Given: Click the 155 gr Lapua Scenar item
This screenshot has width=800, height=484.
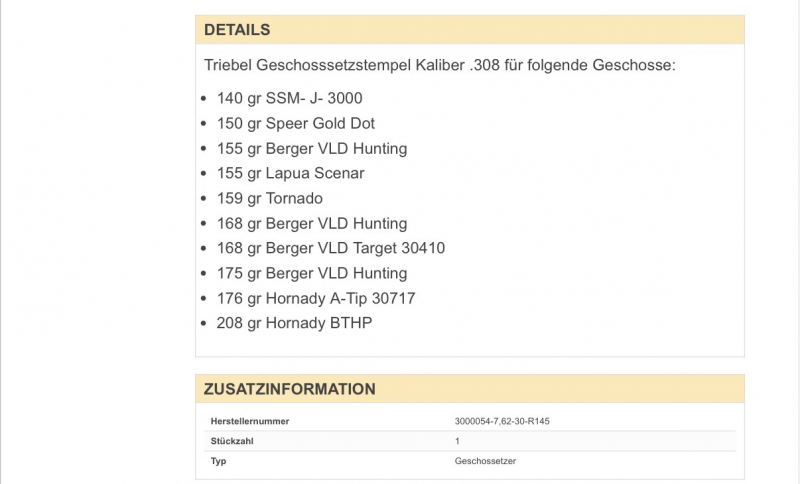Looking at the screenshot, I should tap(290, 173).
